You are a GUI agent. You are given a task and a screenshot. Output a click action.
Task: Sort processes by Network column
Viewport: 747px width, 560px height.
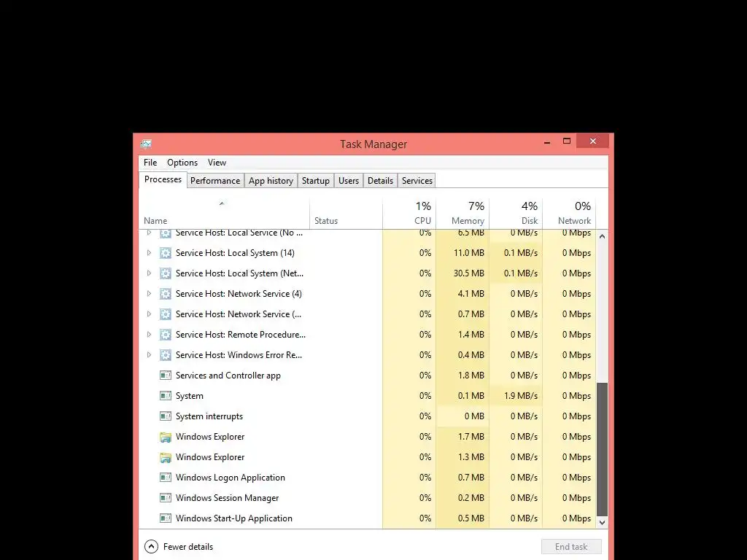click(569, 214)
